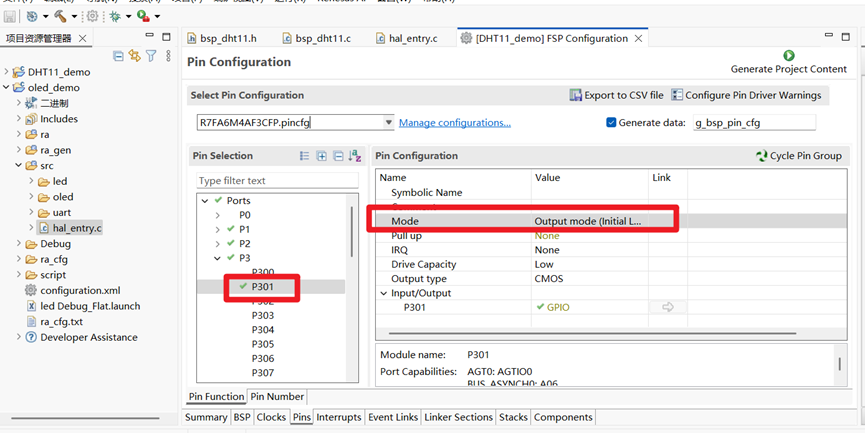This screenshot has height=433, width=865.
Task: Click the sort A-Z icon in Pin Selection
Action: coord(355,156)
